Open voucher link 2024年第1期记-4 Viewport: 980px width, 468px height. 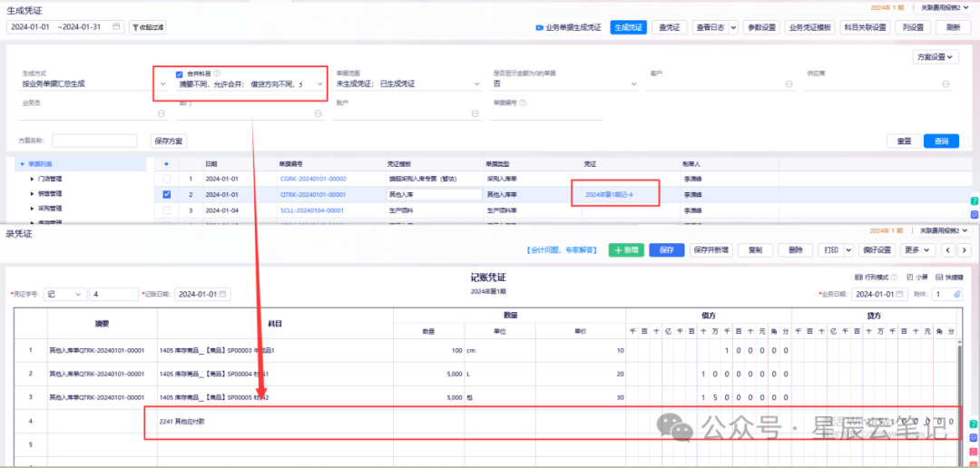click(610, 194)
